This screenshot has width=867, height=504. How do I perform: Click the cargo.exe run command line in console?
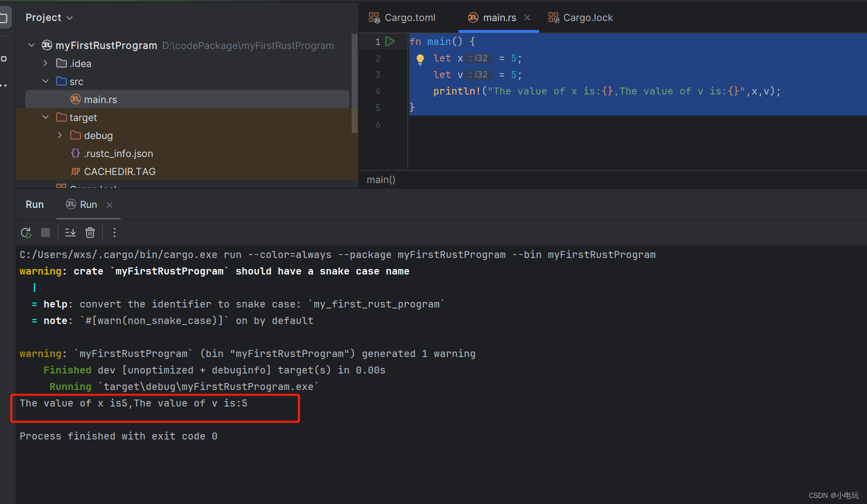point(338,254)
